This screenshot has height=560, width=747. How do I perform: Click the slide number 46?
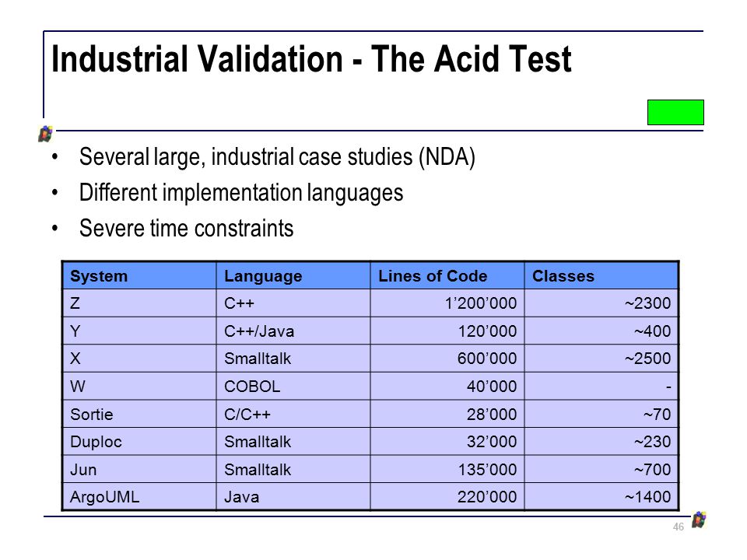[x=679, y=527]
